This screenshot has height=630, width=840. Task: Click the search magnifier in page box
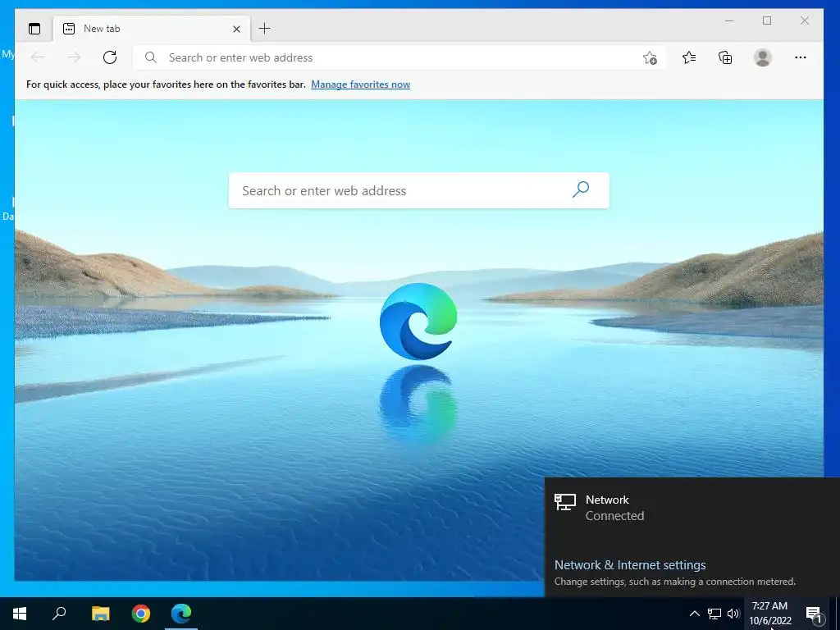581,189
